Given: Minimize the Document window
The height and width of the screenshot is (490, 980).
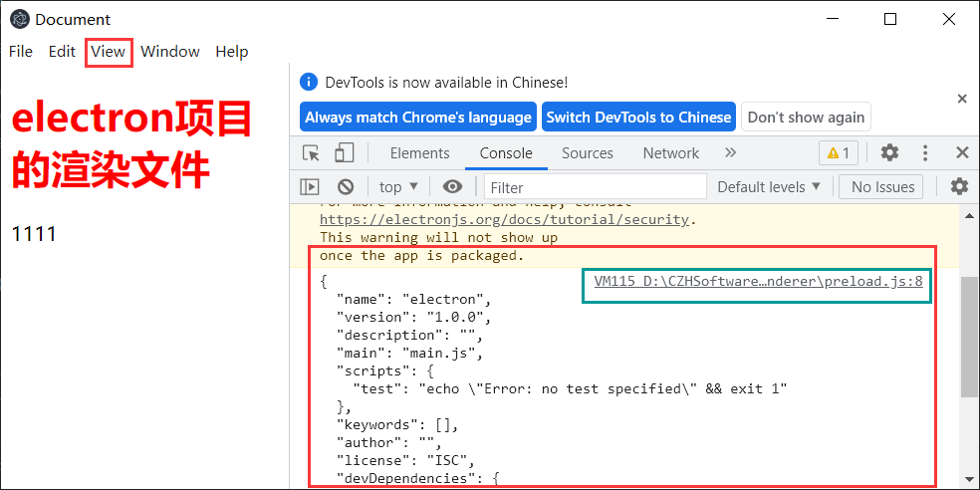Looking at the screenshot, I should tap(833, 19).
